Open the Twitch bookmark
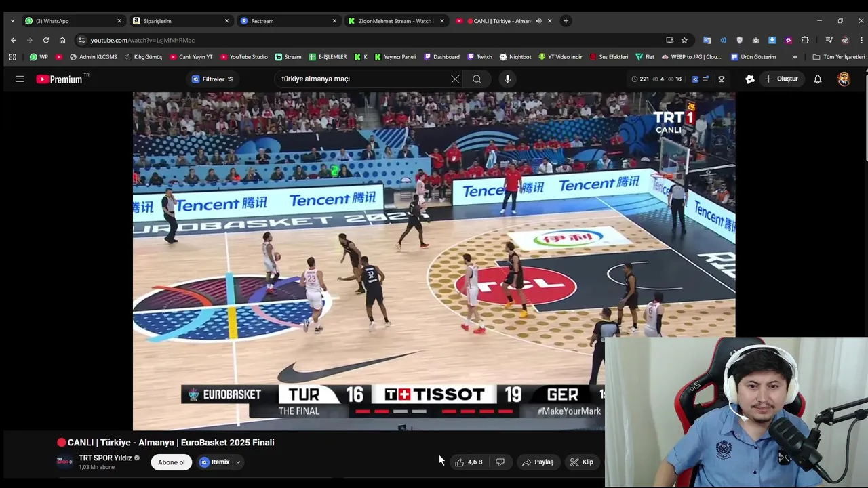868x488 pixels. (x=479, y=57)
